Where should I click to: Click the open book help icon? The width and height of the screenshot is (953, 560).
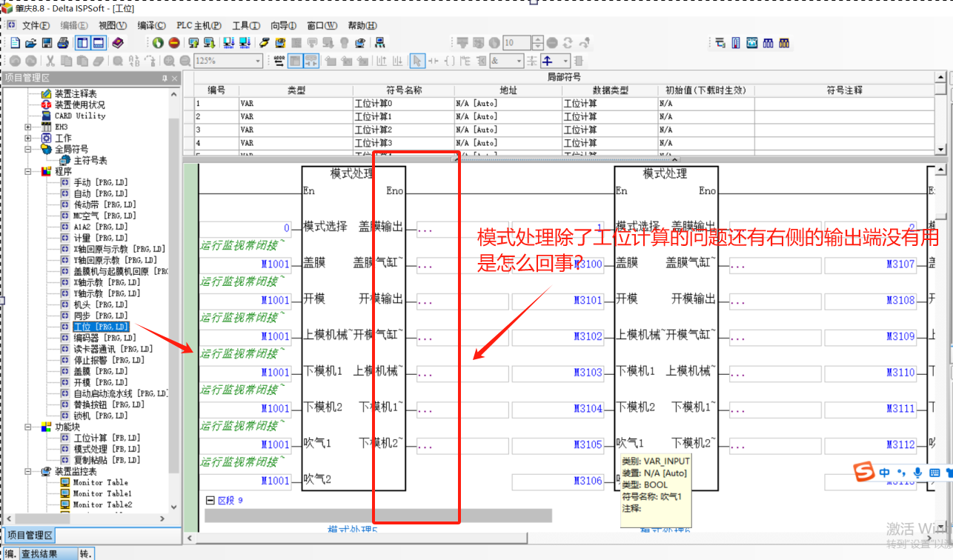click(119, 43)
